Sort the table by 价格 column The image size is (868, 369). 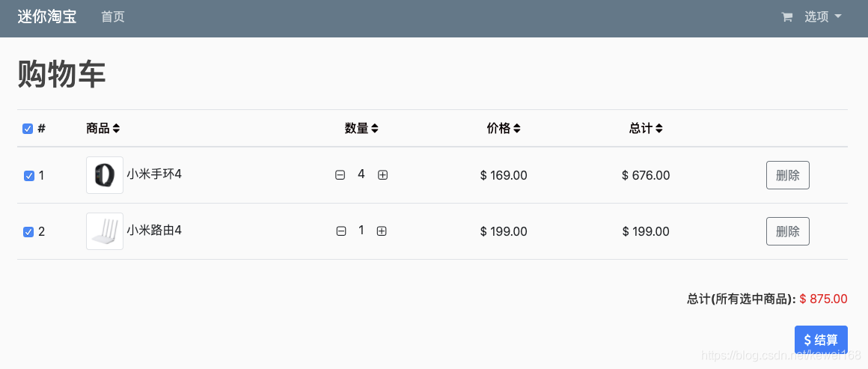pos(504,129)
